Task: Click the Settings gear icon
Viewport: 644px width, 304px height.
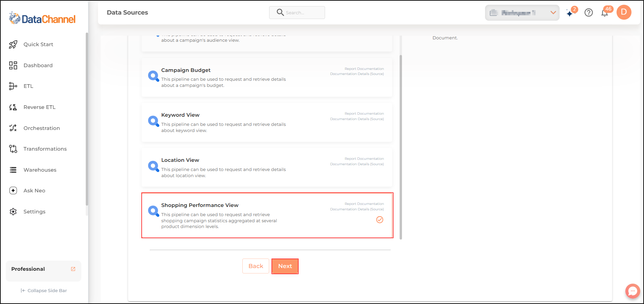Action: coord(13,212)
